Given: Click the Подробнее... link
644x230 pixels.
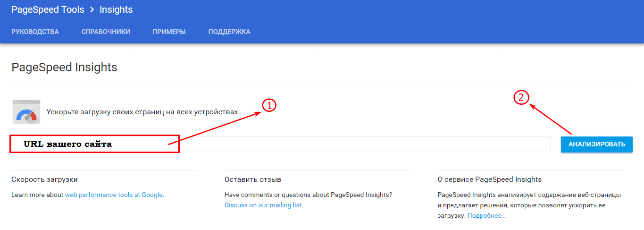Looking at the screenshot, I should click(x=487, y=215).
